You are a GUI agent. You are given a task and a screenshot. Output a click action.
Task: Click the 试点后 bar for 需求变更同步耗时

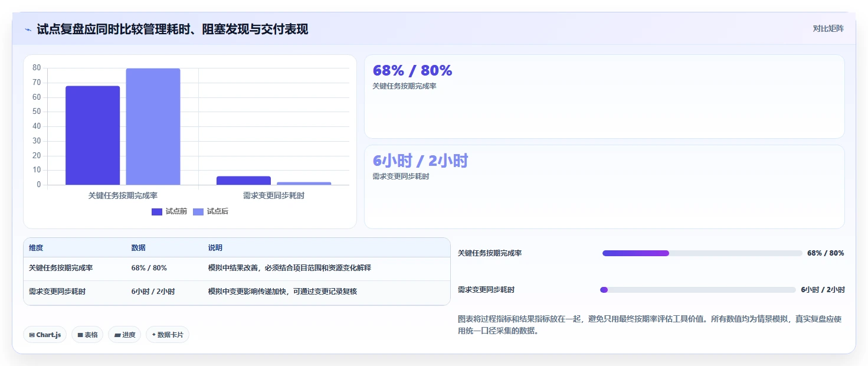(x=304, y=184)
